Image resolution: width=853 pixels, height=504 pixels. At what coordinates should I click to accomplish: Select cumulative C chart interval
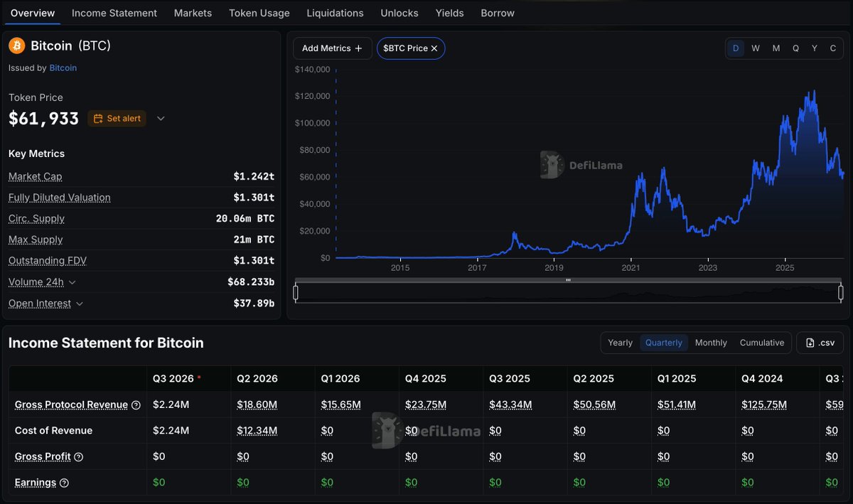pyautogui.click(x=833, y=48)
